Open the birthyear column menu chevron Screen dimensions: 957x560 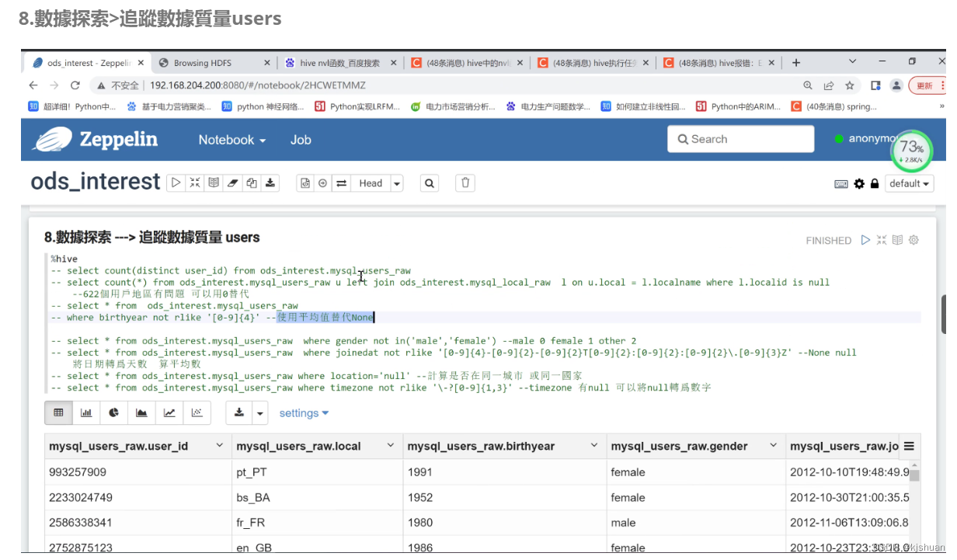click(594, 446)
